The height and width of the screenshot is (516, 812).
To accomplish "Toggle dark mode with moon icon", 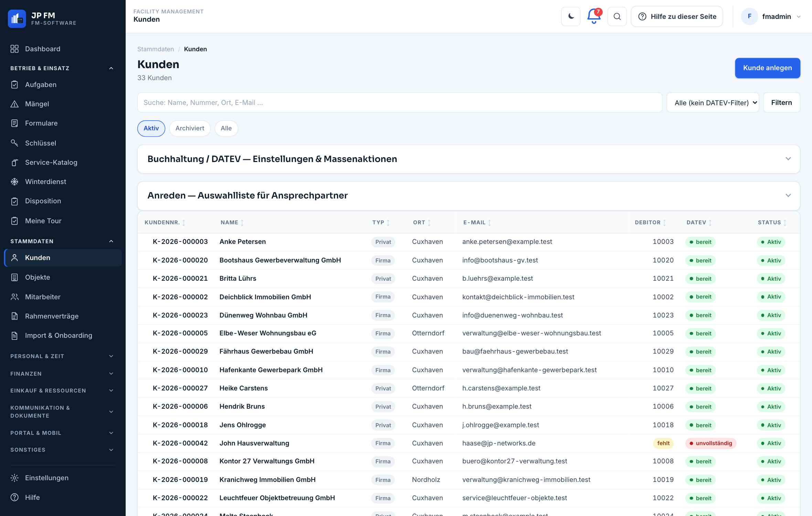I will point(571,17).
